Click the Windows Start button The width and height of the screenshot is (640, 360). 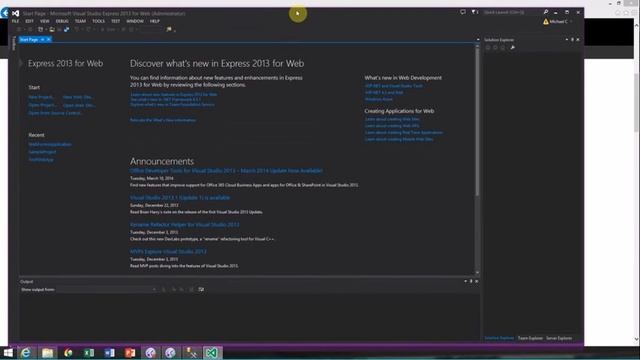point(7,353)
